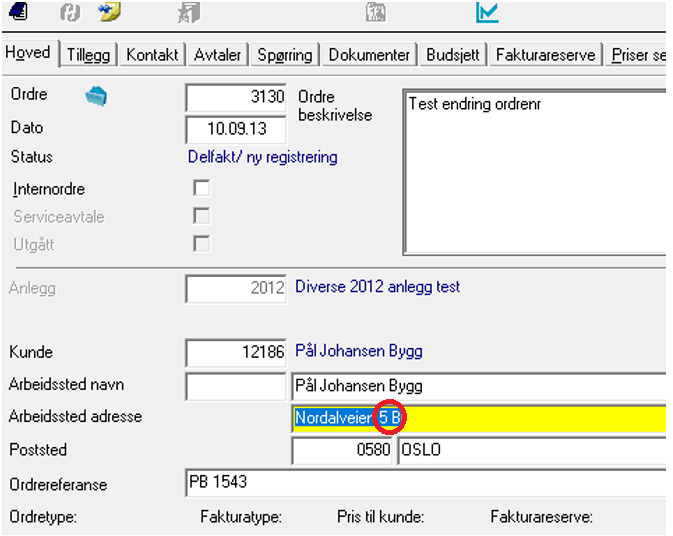Click the grayed-out refresh toolbar icon
Image resolution: width=673 pixels, height=536 pixels.
click(70, 12)
